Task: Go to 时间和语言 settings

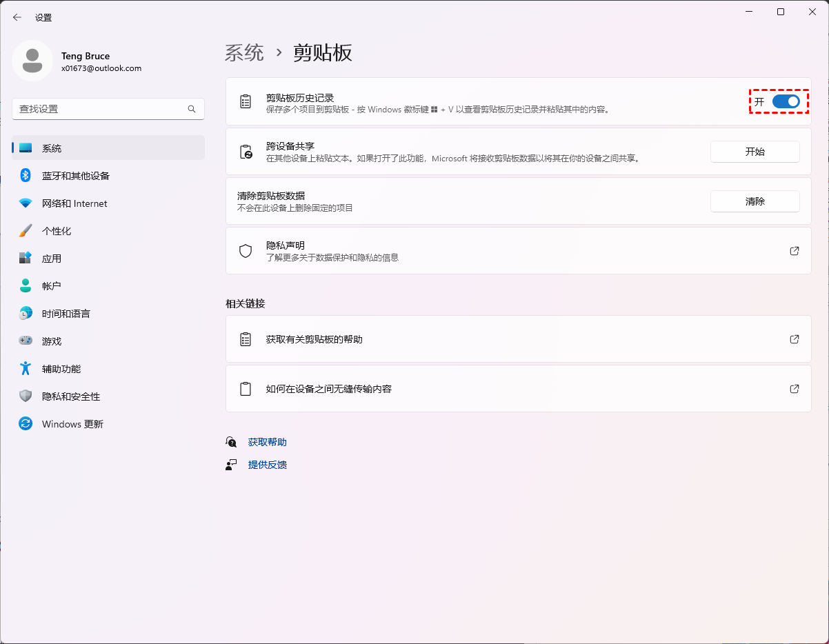Action: (66, 314)
